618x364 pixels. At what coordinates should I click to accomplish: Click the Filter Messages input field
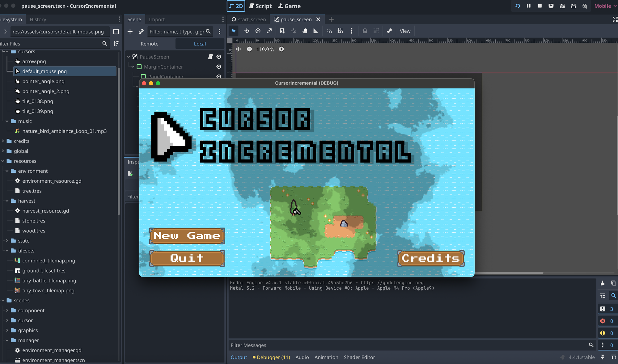click(408, 345)
